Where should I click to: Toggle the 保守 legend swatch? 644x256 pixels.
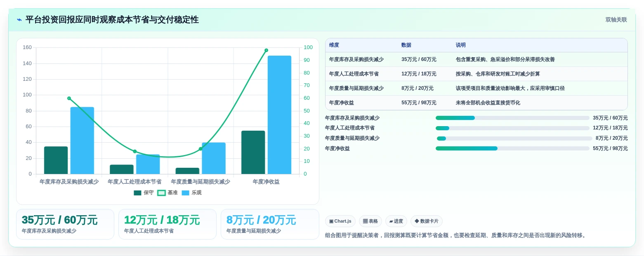(x=137, y=193)
